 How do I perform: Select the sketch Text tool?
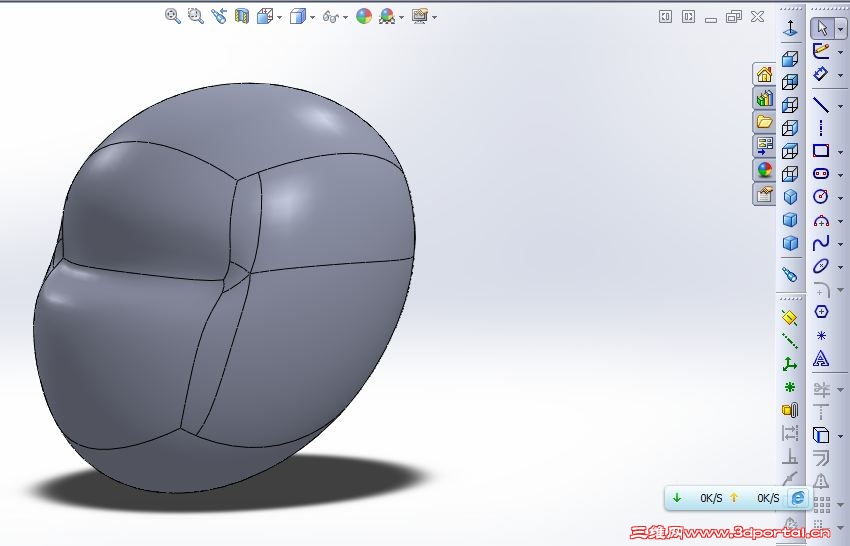(821, 358)
